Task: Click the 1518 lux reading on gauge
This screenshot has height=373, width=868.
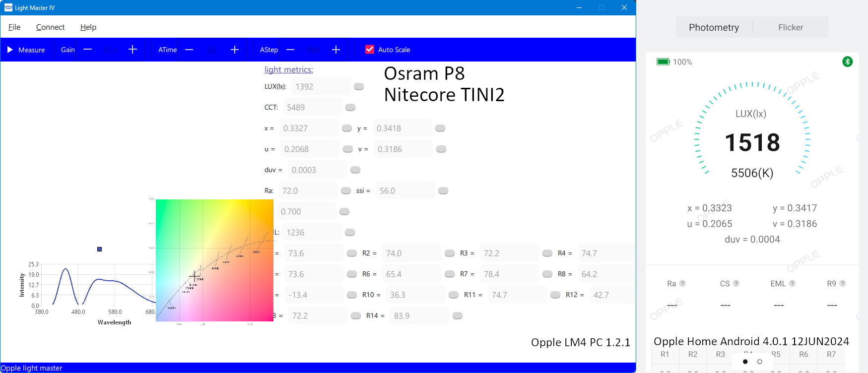Action: [x=752, y=143]
